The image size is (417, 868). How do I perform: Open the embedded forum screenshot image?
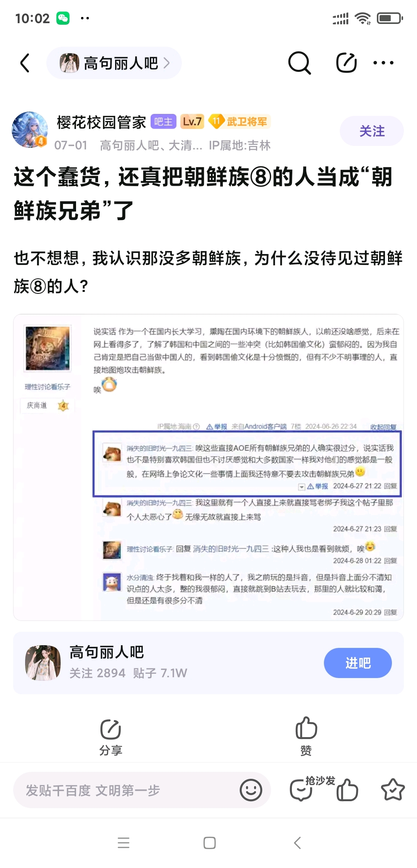click(208, 468)
